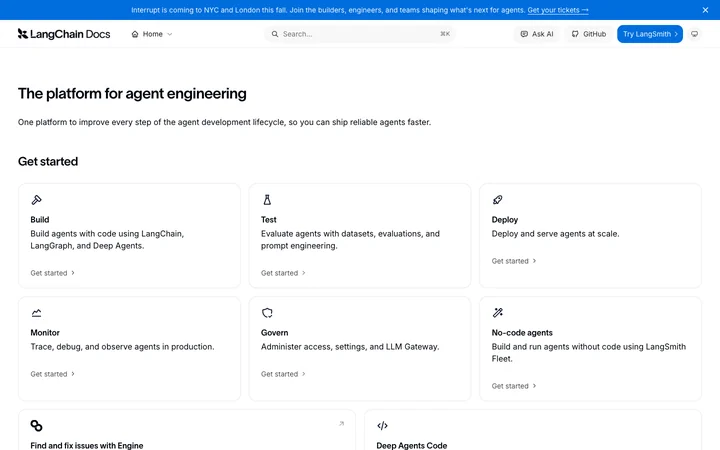720x450 pixels.
Task: Click the Ask AI chat icon
Action: coord(524,34)
